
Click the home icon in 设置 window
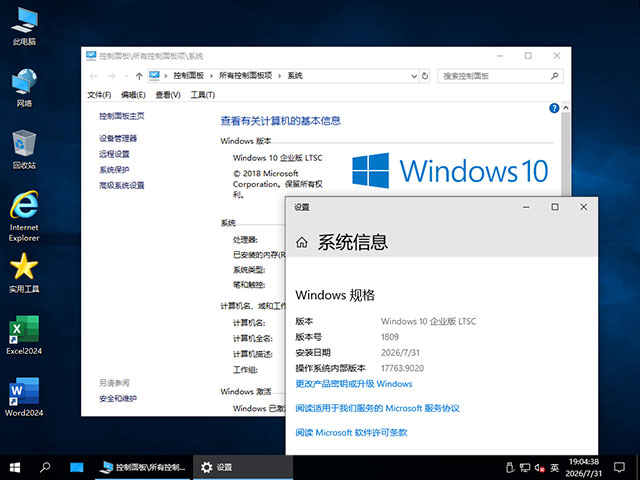(302, 242)
